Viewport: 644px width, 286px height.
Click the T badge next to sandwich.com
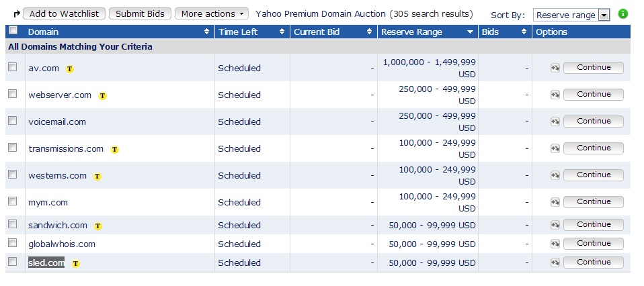(x=98, y=226)
